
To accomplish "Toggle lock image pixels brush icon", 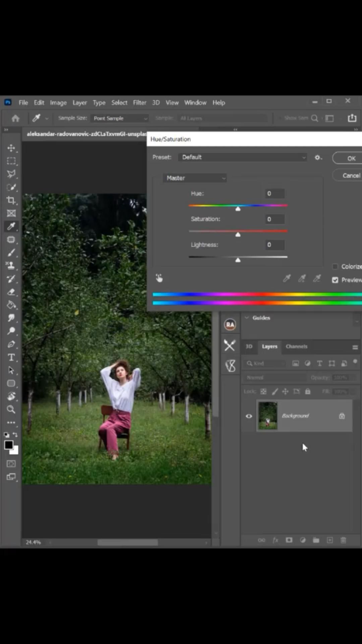I will click(x=275, y=391).
